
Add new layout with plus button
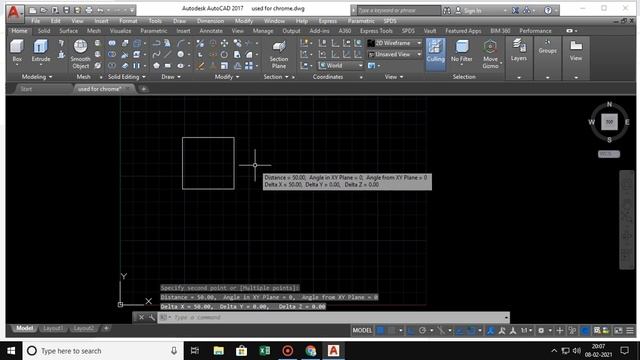[x=106, y=328]
